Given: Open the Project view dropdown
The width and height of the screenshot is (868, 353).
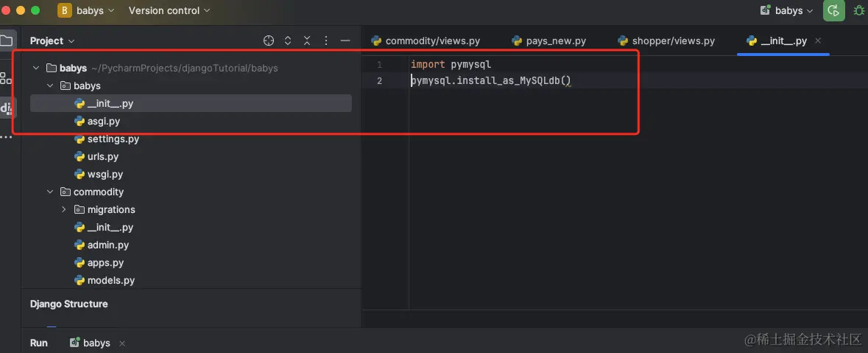Looking at the screenshot, I should (x=52, y=41).
